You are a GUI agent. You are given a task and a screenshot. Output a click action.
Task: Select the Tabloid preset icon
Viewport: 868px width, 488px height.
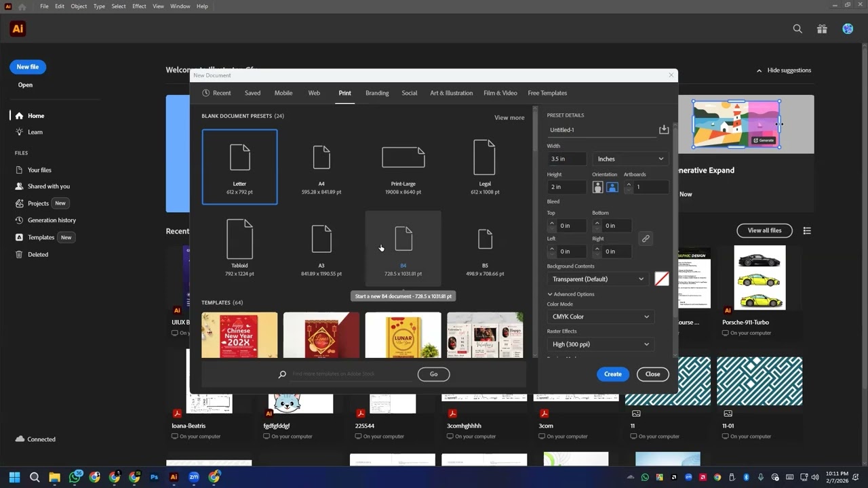coord(239,239)
